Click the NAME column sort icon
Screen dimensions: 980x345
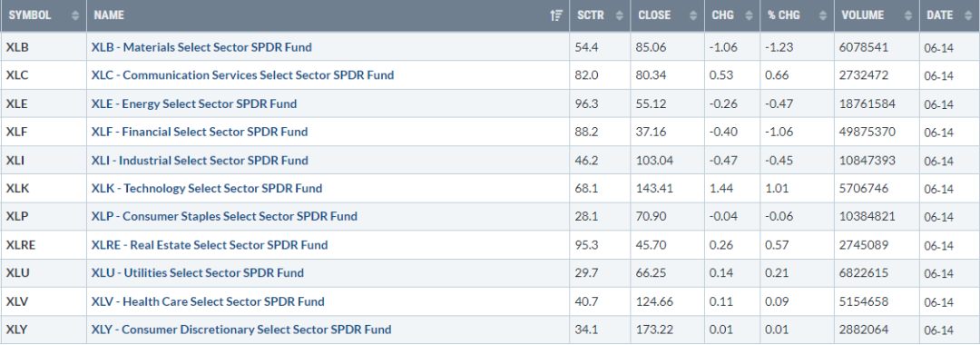tap(556, 15)
